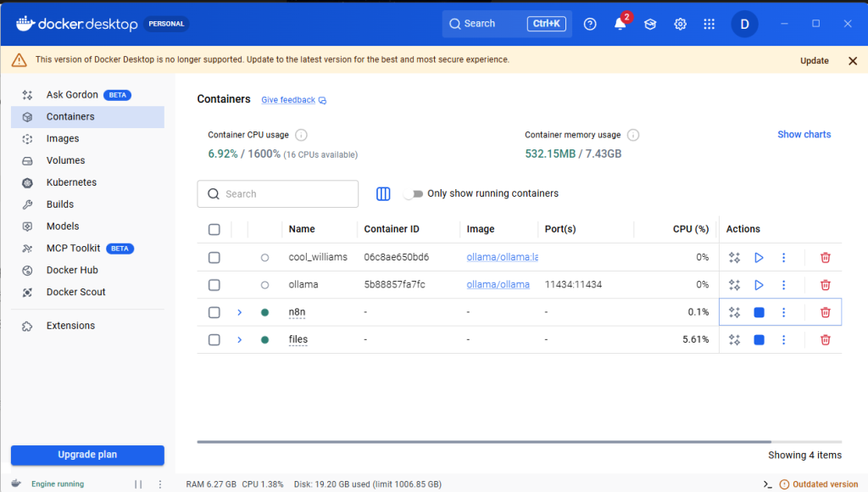Click the horizontal scrollbar below the container list
This screenshot has width=868, height=492.
pyautogui.click(x=484, y=442)
